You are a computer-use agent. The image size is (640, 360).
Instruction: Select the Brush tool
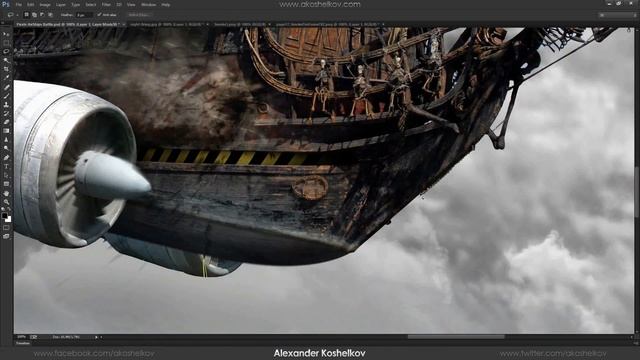click(6, 96)
